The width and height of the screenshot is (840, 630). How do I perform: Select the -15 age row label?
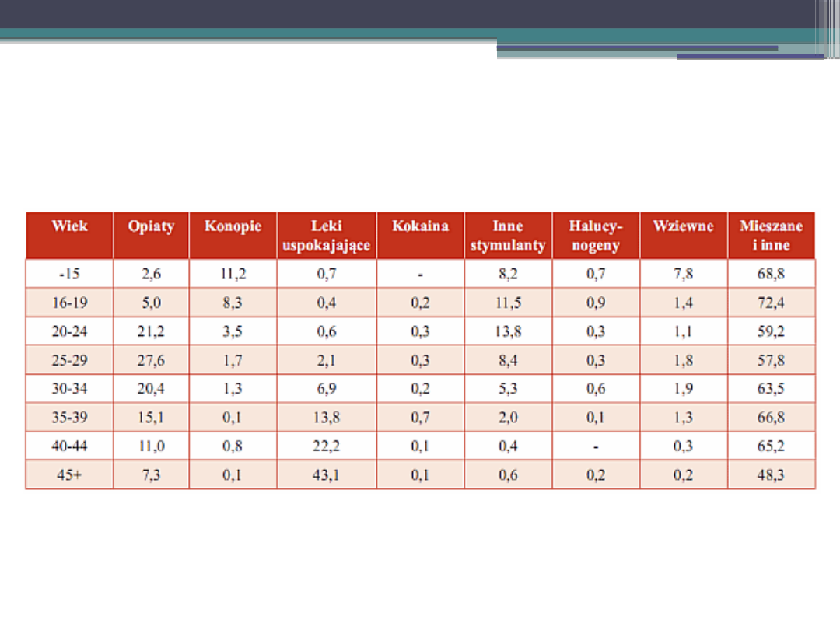(69, 275)
